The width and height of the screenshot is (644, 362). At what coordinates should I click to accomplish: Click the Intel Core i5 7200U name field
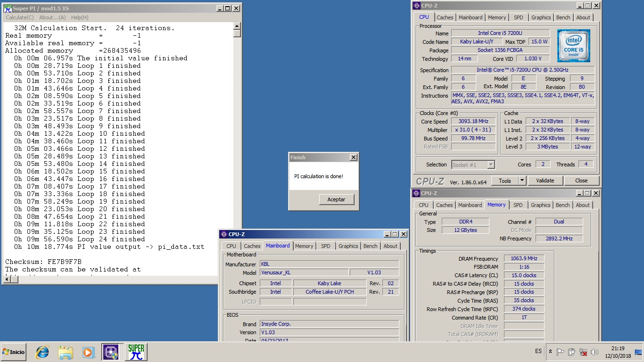click(x=500, y=33)
